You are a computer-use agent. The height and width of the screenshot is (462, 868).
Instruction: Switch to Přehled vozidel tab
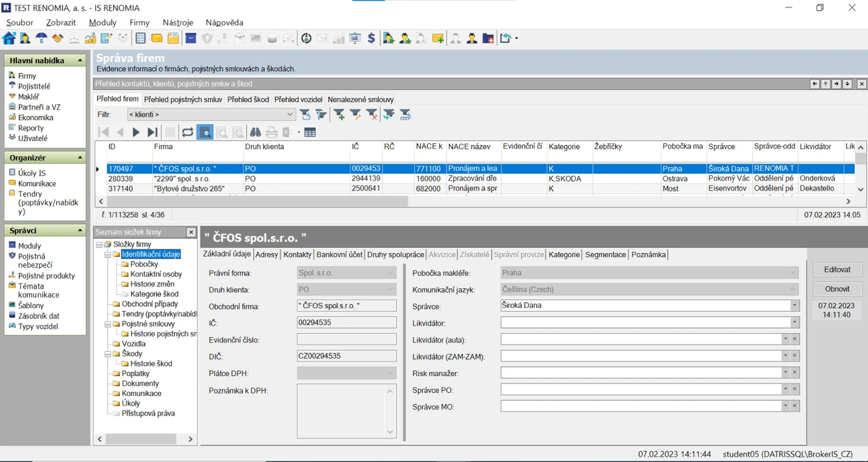pos(298,99)
